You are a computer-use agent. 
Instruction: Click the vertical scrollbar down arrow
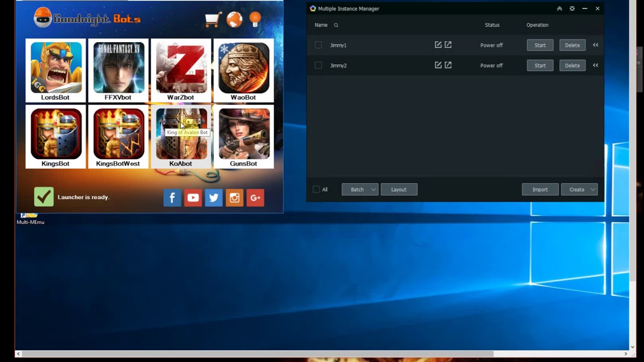click(632, 347)
